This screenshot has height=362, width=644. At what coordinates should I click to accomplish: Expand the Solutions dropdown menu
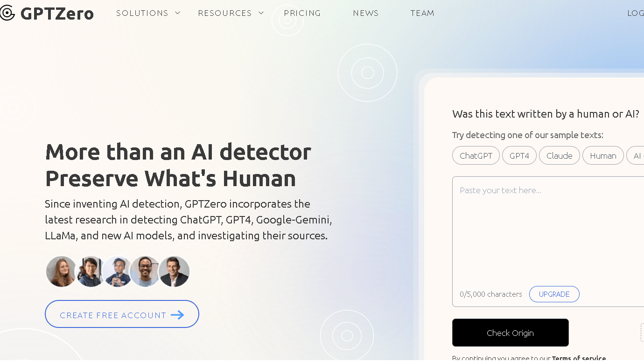click(x=147, y=13)
